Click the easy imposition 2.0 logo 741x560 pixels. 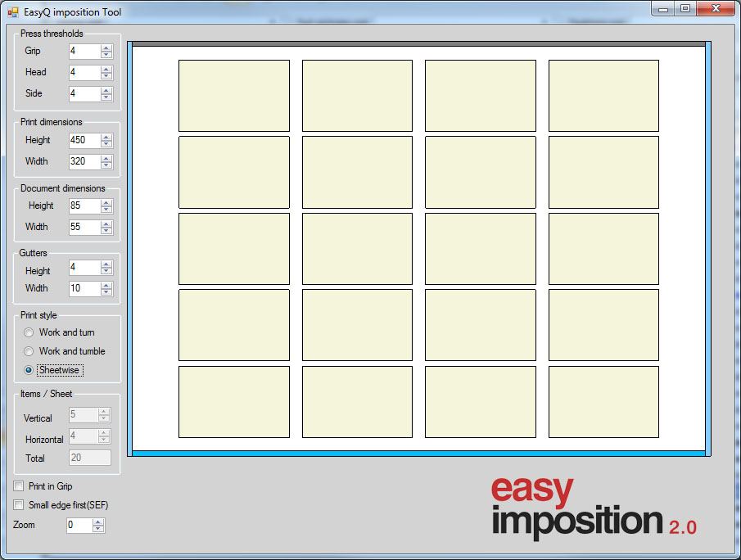click(594, 508)
